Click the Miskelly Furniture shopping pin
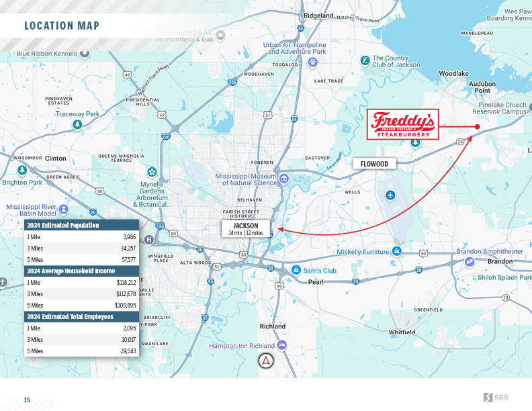Viewport: 532px width, 411px height. click(x=396, y=251)
